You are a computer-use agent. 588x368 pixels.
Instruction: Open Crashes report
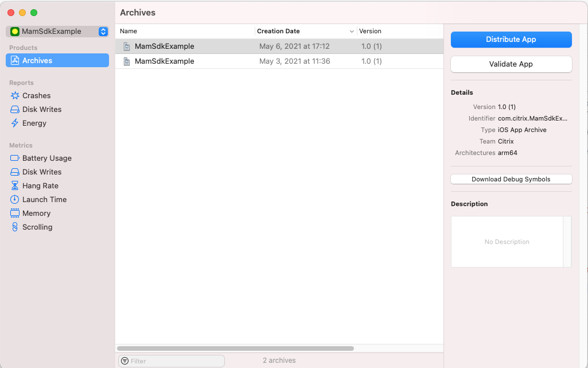[36, 96]
